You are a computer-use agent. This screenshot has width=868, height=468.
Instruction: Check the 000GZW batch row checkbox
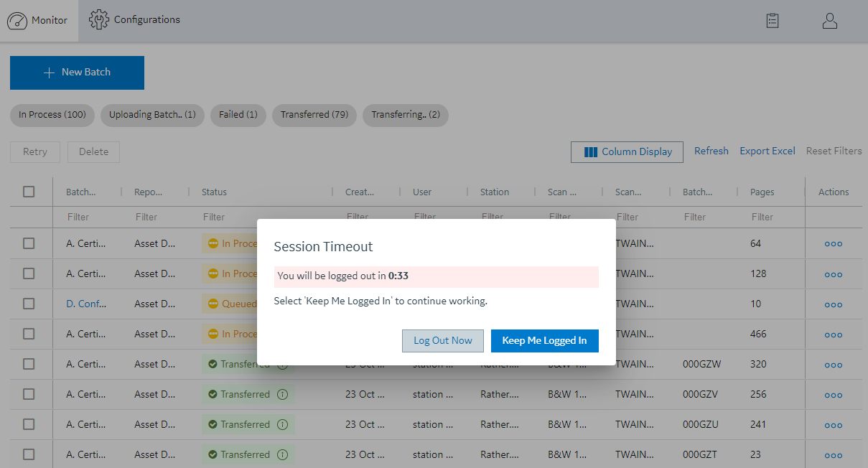[x=29, y=364]
